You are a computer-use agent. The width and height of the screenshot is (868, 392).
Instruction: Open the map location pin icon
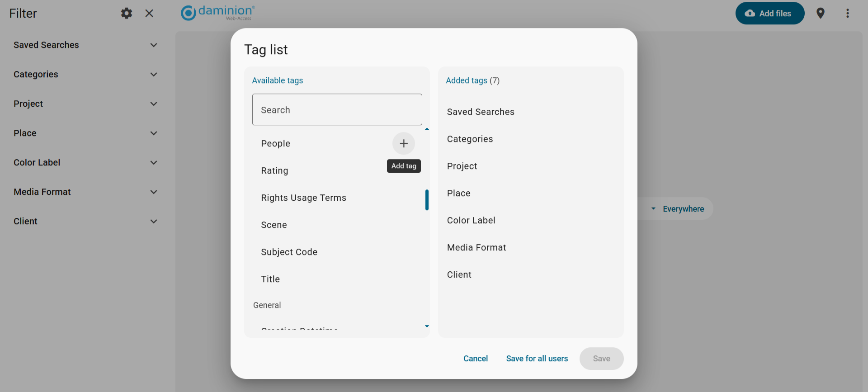[821, 13]
